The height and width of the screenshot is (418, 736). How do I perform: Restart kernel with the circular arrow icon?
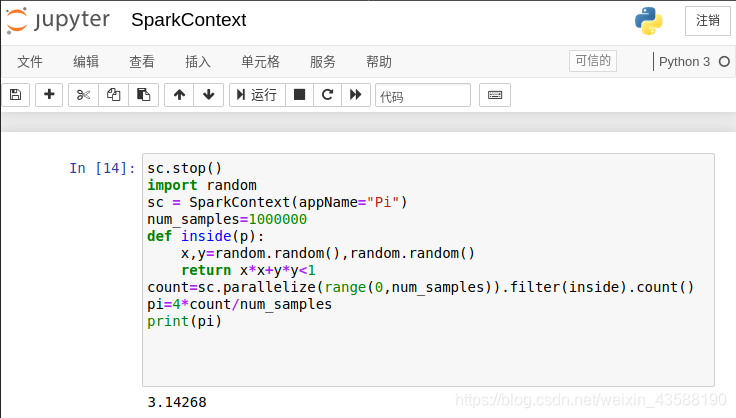point(327,95)
